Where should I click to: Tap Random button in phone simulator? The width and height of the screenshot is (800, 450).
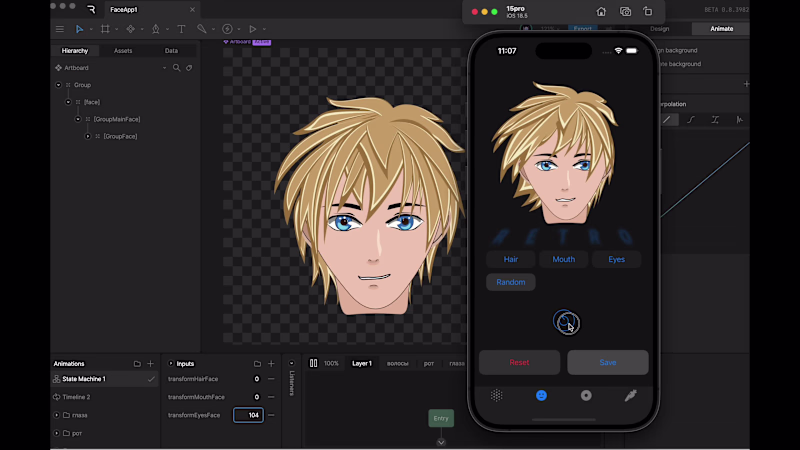pyautogui.click(x=511, y=282)
